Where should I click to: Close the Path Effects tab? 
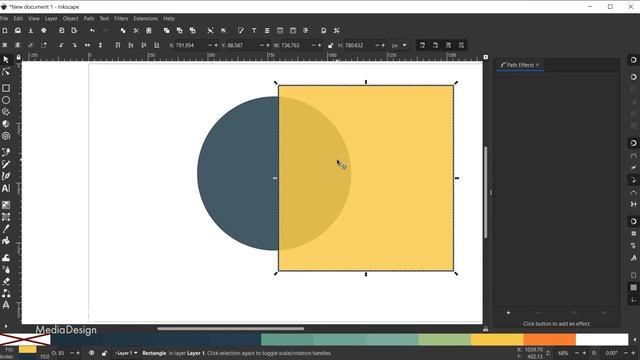click(x=538, y=65)
